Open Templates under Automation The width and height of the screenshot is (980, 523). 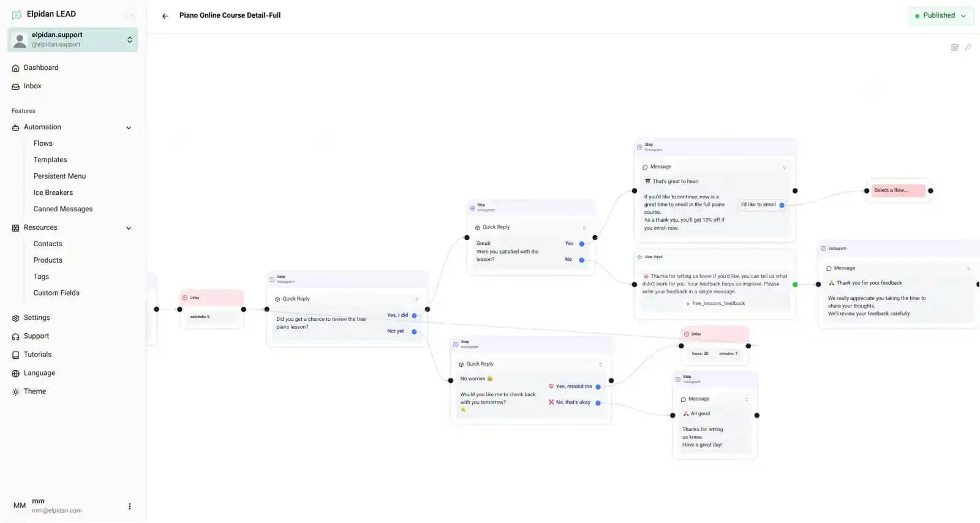(x=50, y=160)
